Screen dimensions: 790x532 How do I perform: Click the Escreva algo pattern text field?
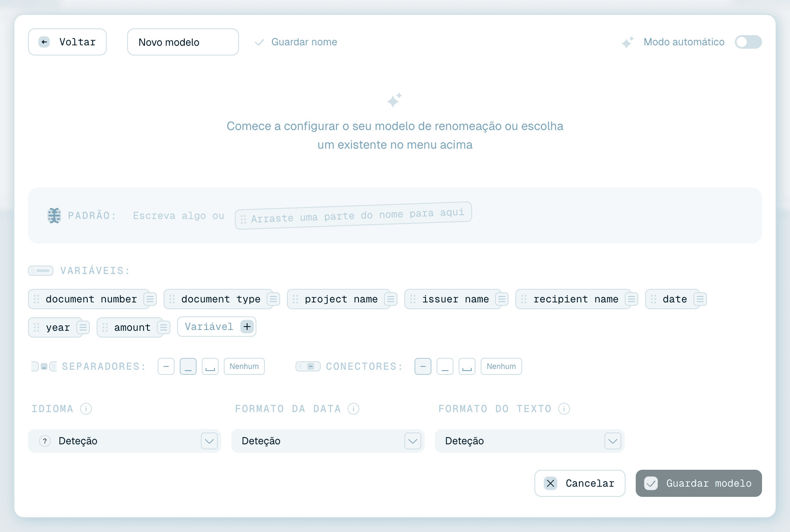pos(178,216)
